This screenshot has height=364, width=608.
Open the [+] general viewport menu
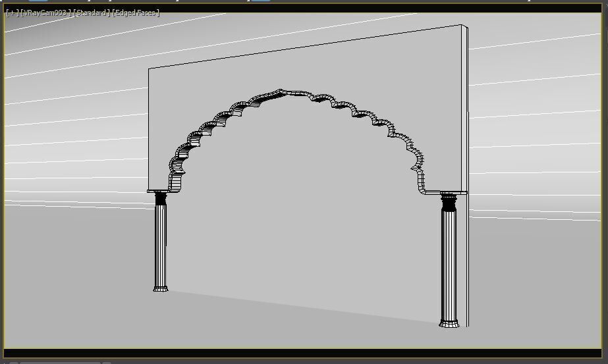tap(13, 13)
